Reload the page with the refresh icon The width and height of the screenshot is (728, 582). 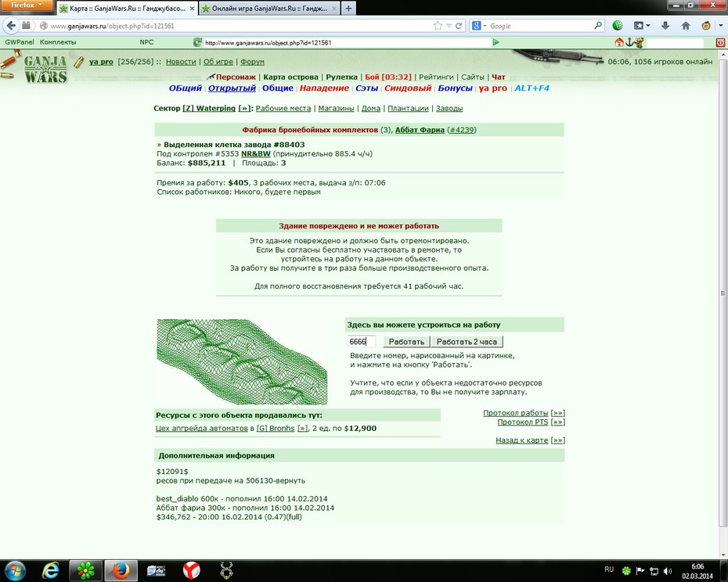tap(459, 26)
